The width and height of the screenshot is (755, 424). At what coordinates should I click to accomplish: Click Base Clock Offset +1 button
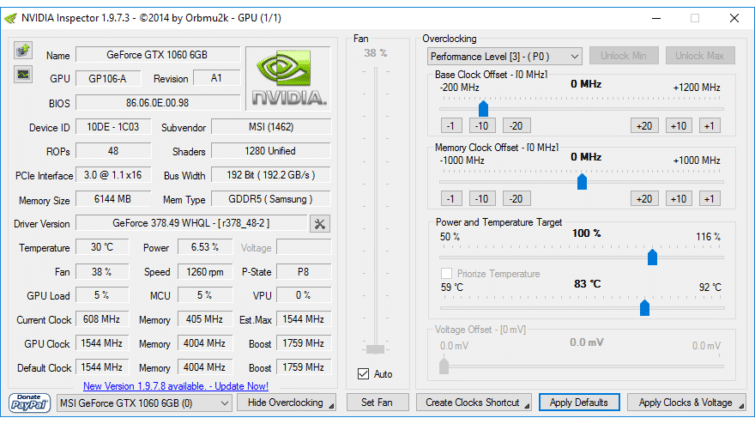coord(709,126)
